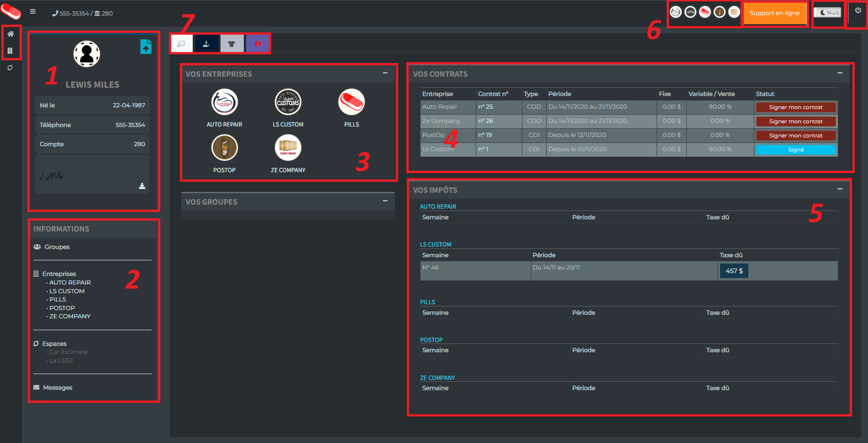Sign the PostOp contract n° 19
The width and height of the screenshot is (868, 443).
pyautogui.click(x=796, y=136)
